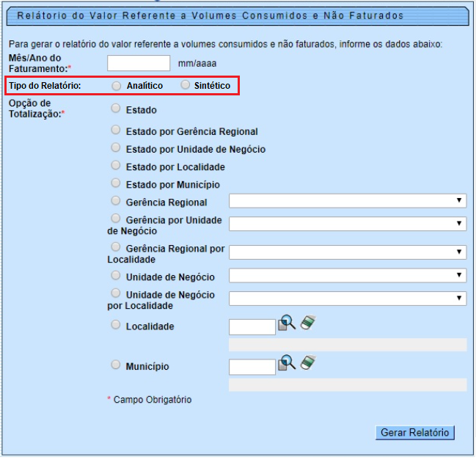
Task: Clear the Localidade field with eraser icon
Action: (308, 323)
